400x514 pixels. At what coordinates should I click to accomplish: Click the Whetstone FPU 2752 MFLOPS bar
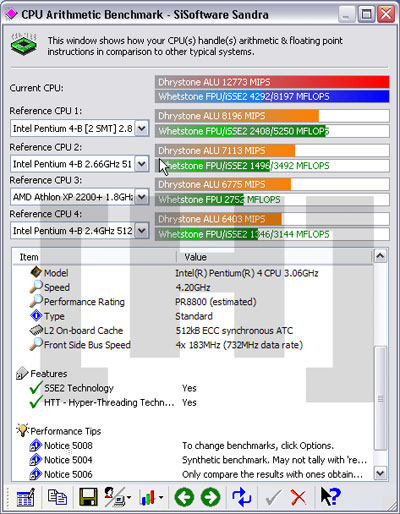point(272,199)
